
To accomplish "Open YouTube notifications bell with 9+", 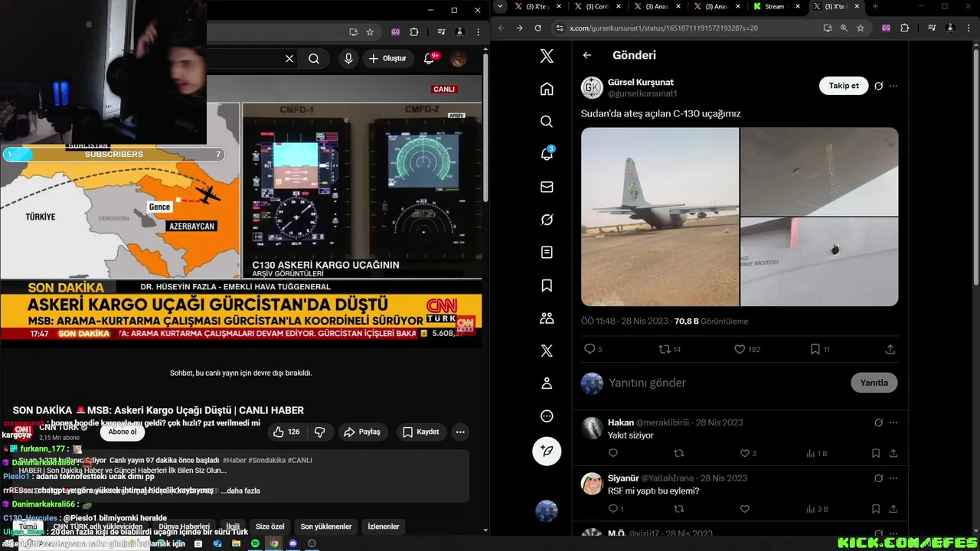I will pos(430,58).
